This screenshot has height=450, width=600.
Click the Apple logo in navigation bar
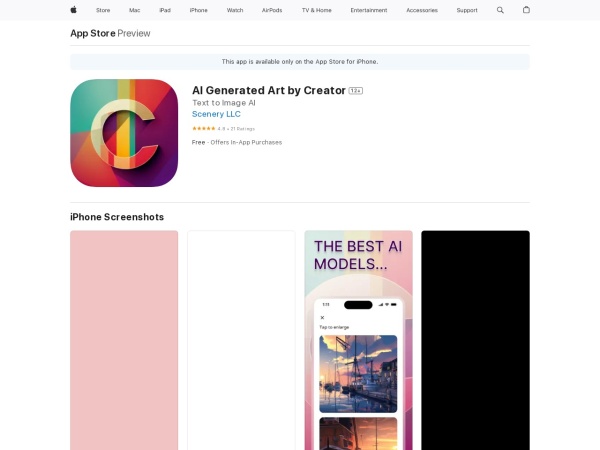73,10
